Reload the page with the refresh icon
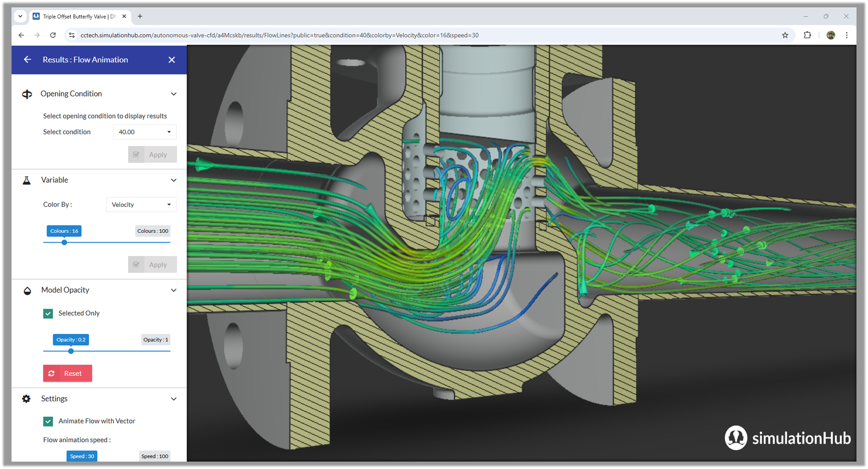The height and width of the screenshot is (469, 868). pos(53,35)
